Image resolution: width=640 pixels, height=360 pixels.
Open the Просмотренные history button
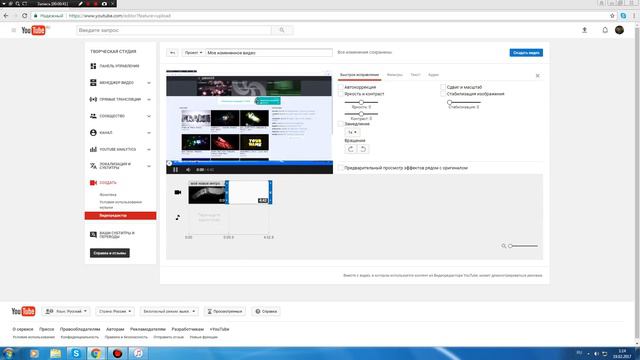(x=225, y=311)
